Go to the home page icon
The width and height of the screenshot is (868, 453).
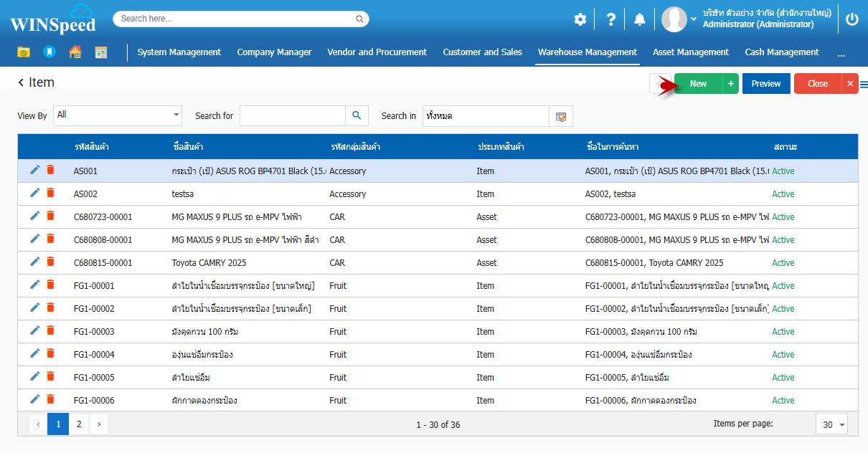(75, 52)
